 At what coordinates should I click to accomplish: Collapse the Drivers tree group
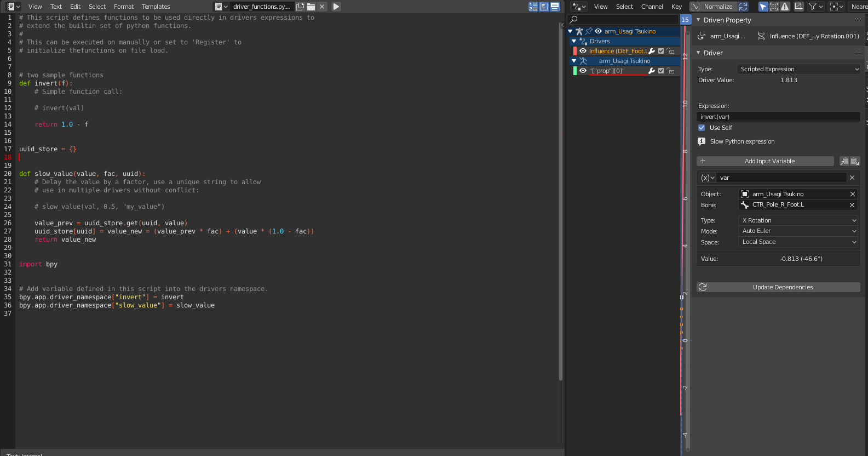coord(574,41)
